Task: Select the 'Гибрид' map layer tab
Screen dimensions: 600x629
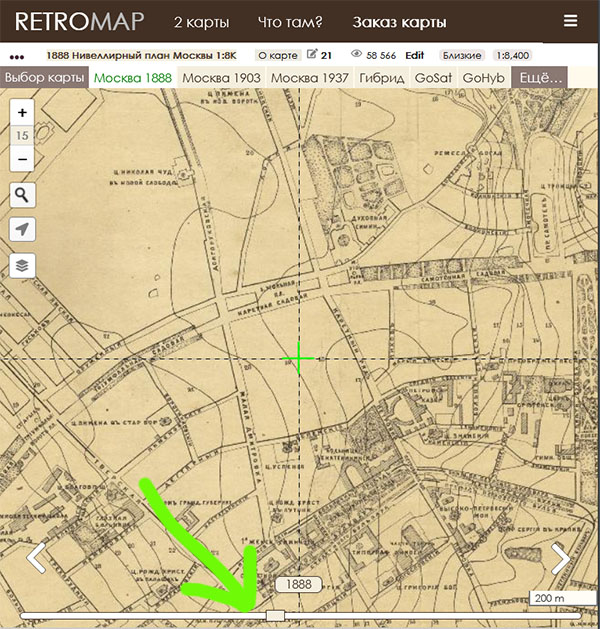Action: coord(381,77)
